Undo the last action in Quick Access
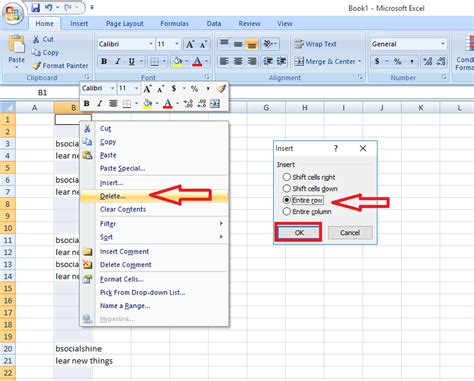Image resolution: width=474 pixels, height=381 pixels. [48, 7]
